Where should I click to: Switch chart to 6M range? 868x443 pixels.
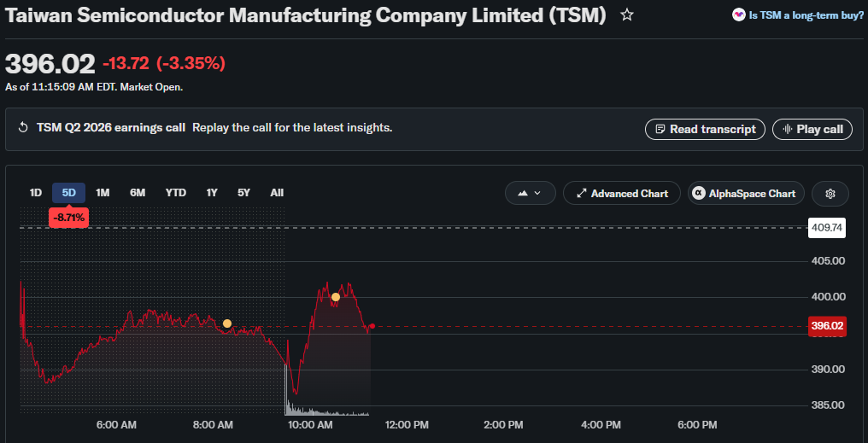click(x=138, y=193)
